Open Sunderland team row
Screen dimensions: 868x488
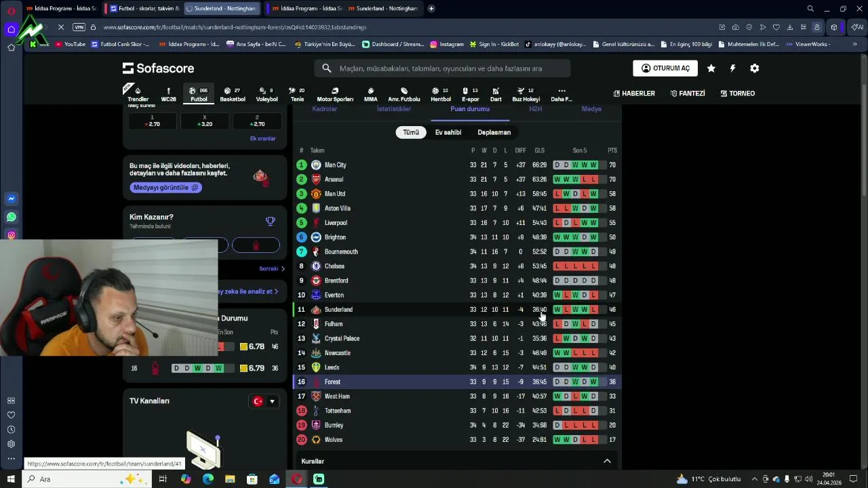(457, 310)
